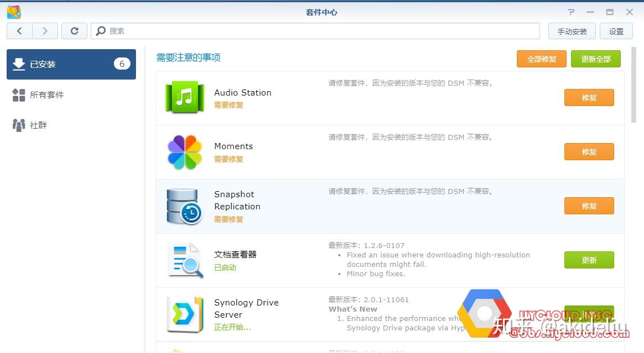Open 手动安装 manual install
644x353 pixels.
click(x=572, y=31)
